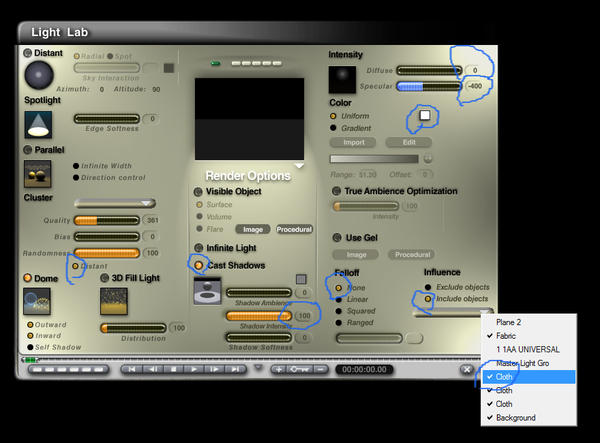Open Render Options dropdown arrow
The image size is (600, 443).
299,166
